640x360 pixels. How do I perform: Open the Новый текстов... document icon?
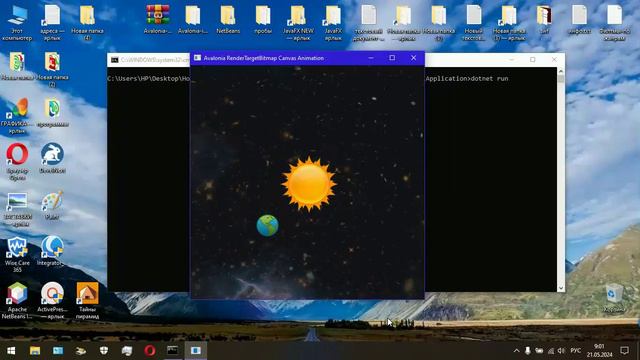[473, 23]
